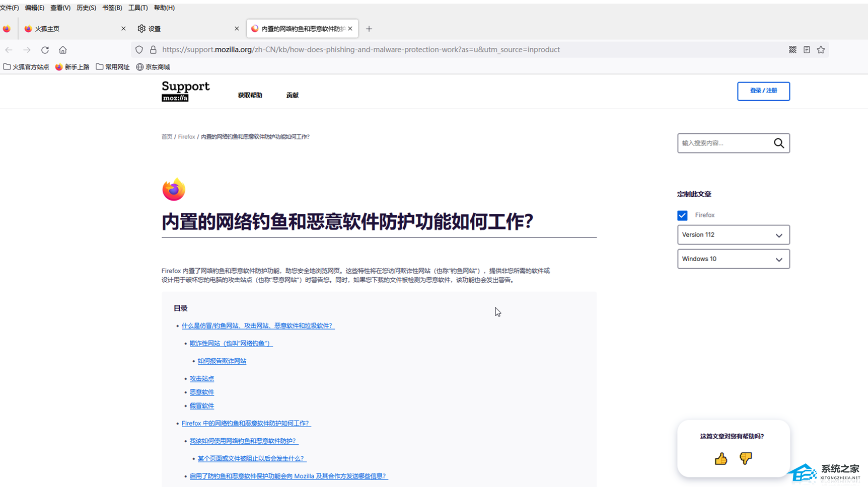868x487 pixels.
Task: Click the padlock security icon in address bar
Action: tap(153, 49)
